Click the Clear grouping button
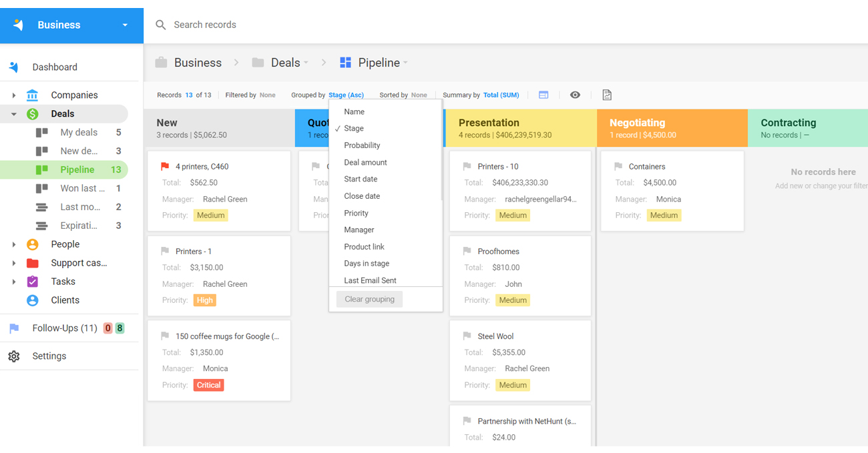 [369, 300]
